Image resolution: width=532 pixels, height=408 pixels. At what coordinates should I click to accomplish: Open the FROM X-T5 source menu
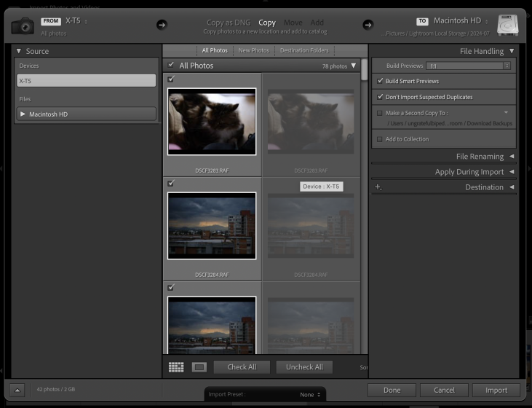64,21
